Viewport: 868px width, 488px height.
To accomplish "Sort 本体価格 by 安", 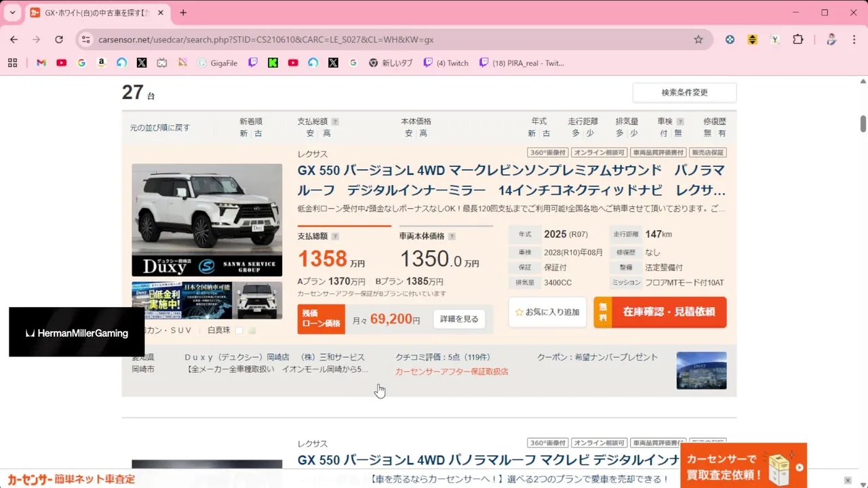I will tap(409, 134).
